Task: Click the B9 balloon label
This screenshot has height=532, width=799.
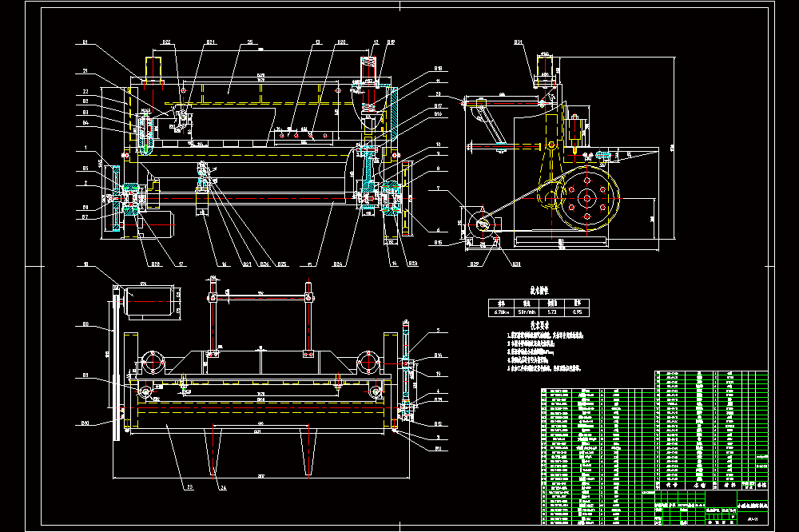Action: [85, 375]
